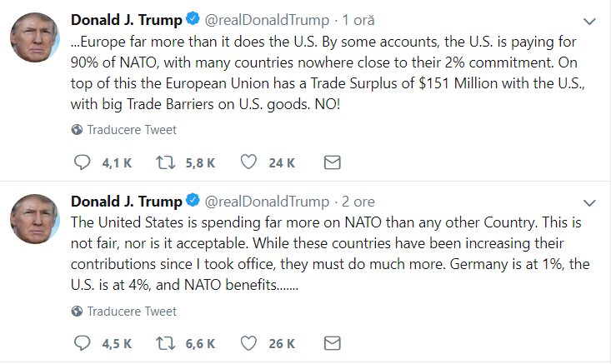Like the tweet with 26 K likes
The image size is (611, 364).
click(x=248, y=342)
